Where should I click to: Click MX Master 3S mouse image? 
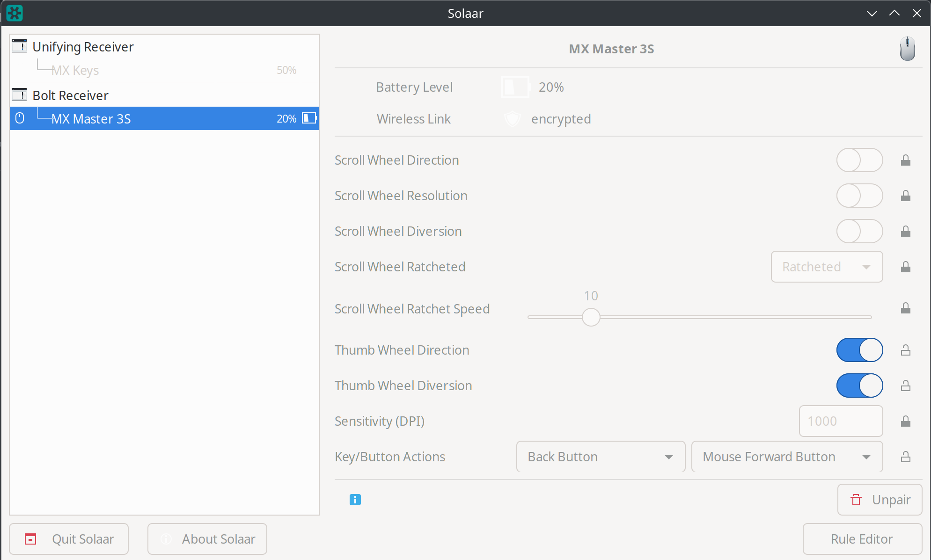pyautogui.click(x=907, y=49)
